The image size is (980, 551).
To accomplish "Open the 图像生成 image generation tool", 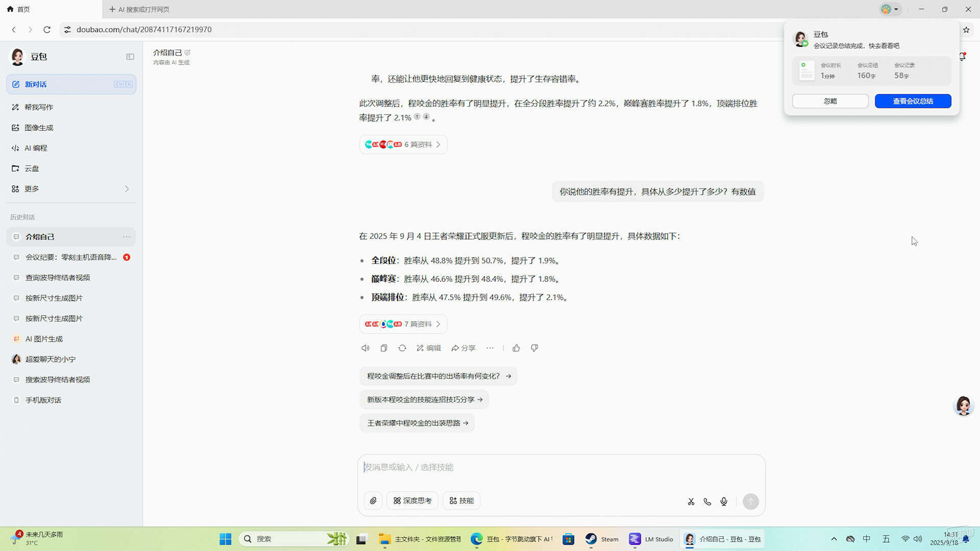I will click(71, 128).
